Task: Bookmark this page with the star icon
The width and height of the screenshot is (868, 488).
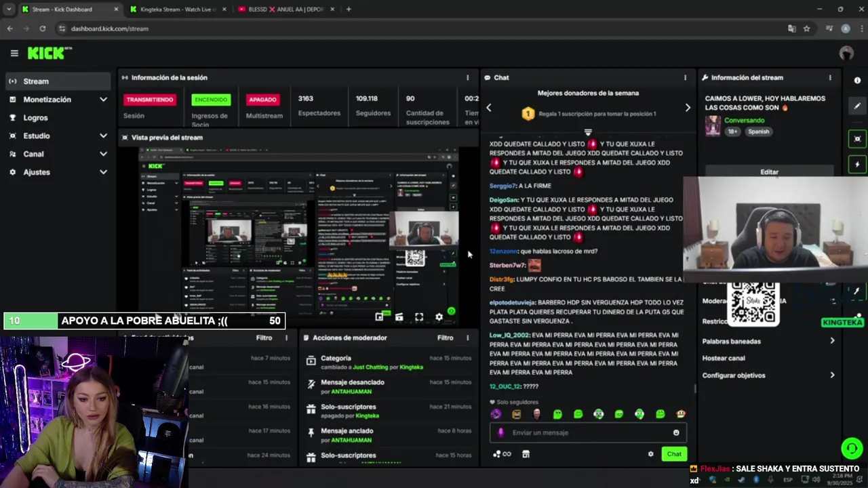Action: tap(806, 28)
